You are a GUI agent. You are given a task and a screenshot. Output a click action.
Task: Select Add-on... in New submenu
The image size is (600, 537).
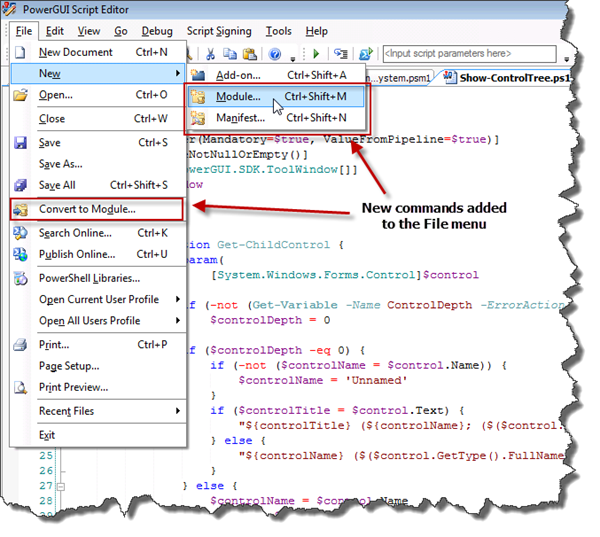(276, 75)
